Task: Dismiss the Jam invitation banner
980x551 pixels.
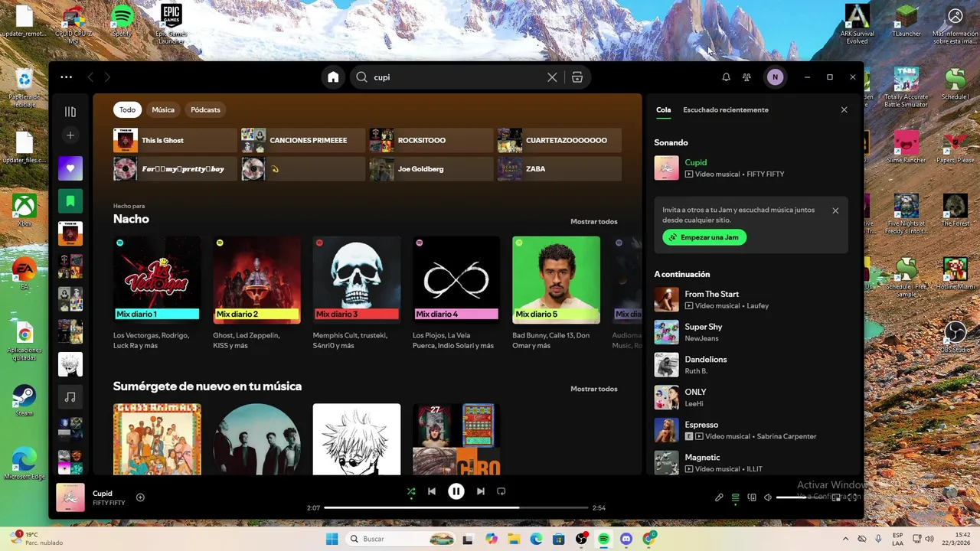Action: click(835, 210)
